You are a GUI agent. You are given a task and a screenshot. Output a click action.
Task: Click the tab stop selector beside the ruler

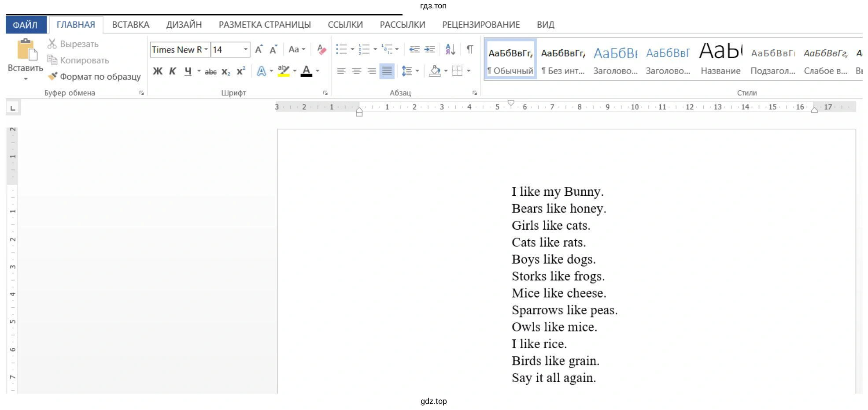[x=13, y=108]
